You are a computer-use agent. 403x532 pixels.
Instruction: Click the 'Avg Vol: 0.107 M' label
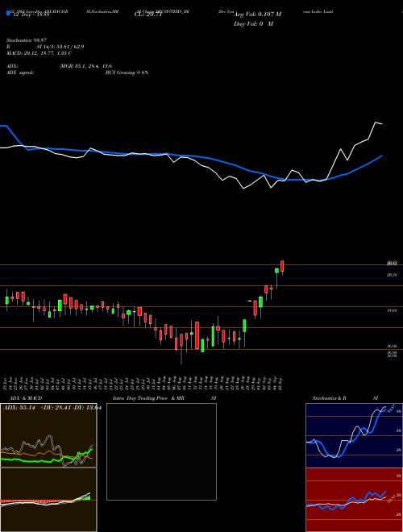click(x=257, y=15)
